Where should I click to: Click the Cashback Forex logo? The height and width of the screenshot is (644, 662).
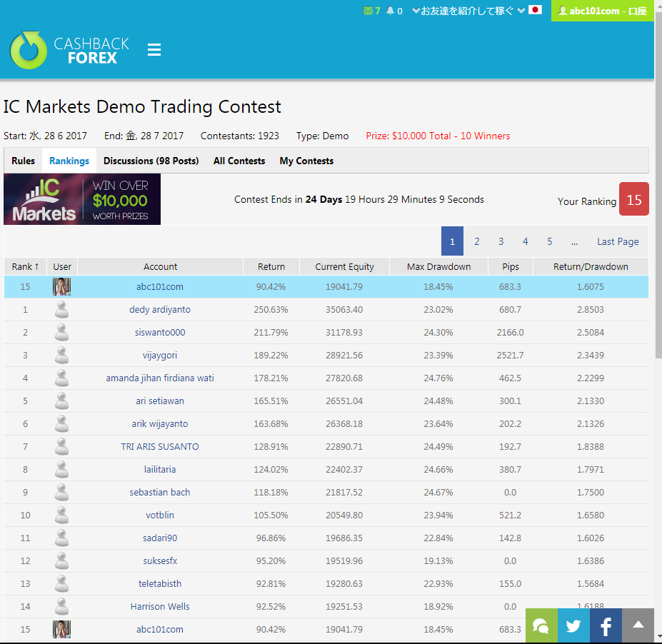tap(70, 50)
